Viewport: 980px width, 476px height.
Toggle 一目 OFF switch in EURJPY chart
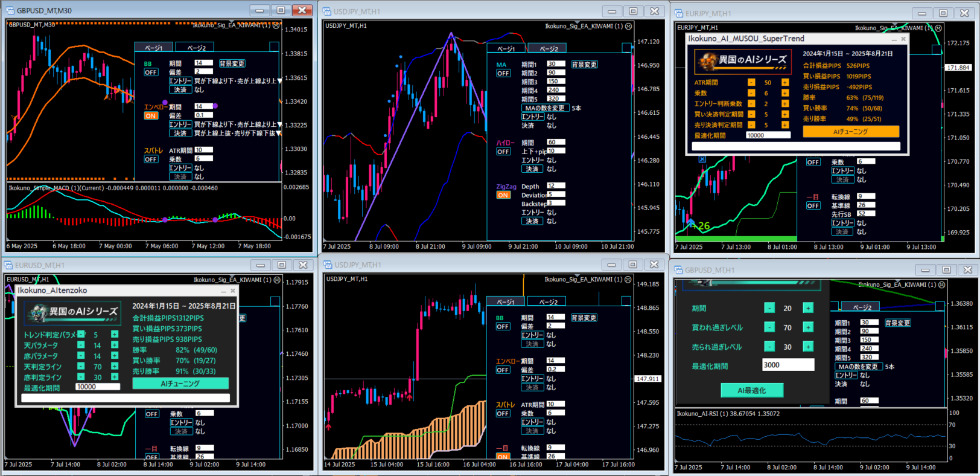813,206
